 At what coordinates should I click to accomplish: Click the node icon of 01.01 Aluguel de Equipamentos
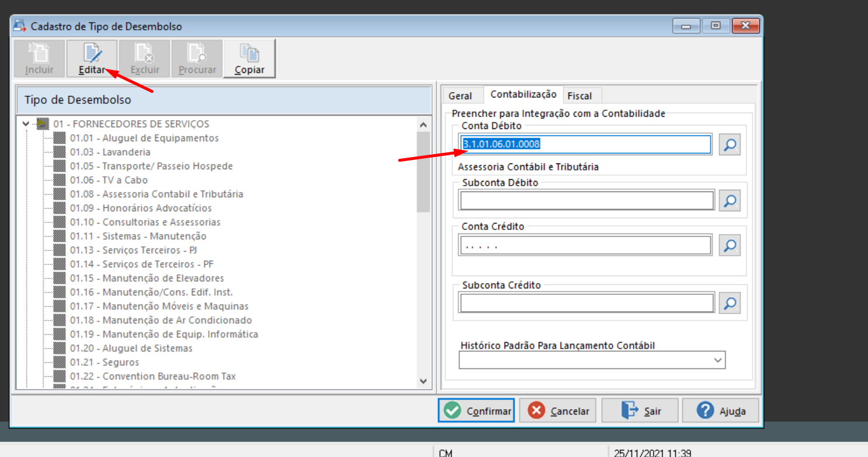(x=60, y=138)
